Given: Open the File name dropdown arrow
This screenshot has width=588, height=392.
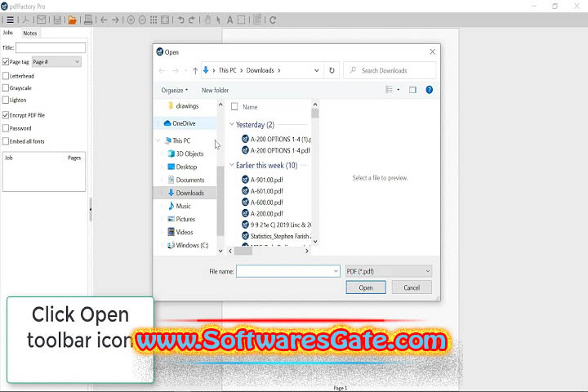Looking at the screenshot, I should tap(336, 271).
